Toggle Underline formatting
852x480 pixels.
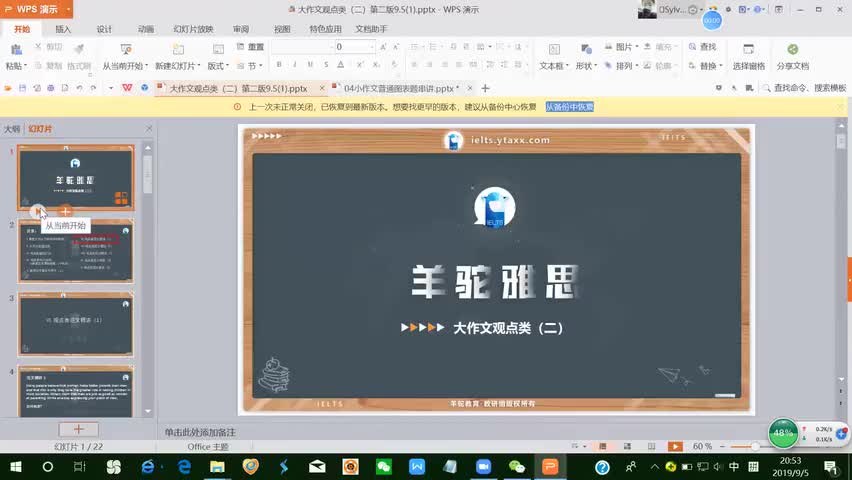[310, 65]
